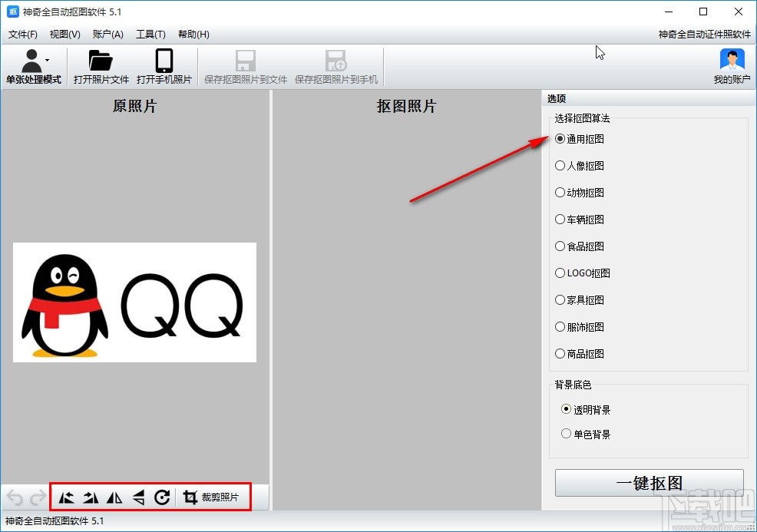Image resolution: width=757 pixels, height=532 pixels.
Task: Click 保存抠图照片到手机 save icon
Action: [336, 61]
